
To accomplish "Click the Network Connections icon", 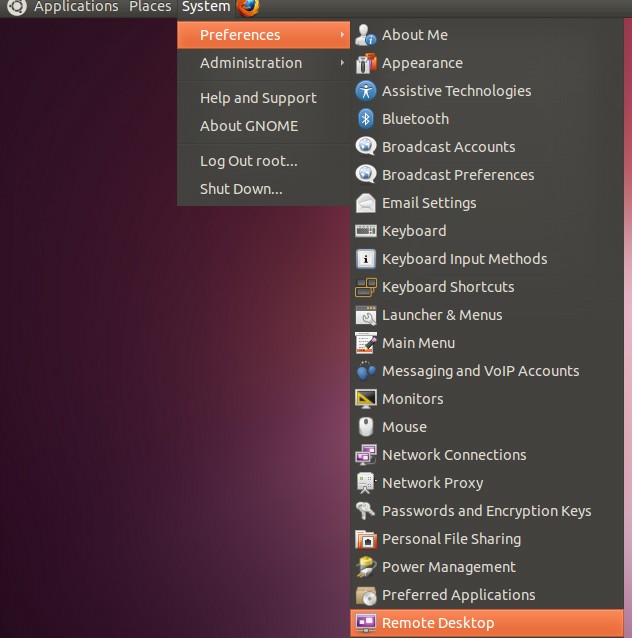I will 365,455.
